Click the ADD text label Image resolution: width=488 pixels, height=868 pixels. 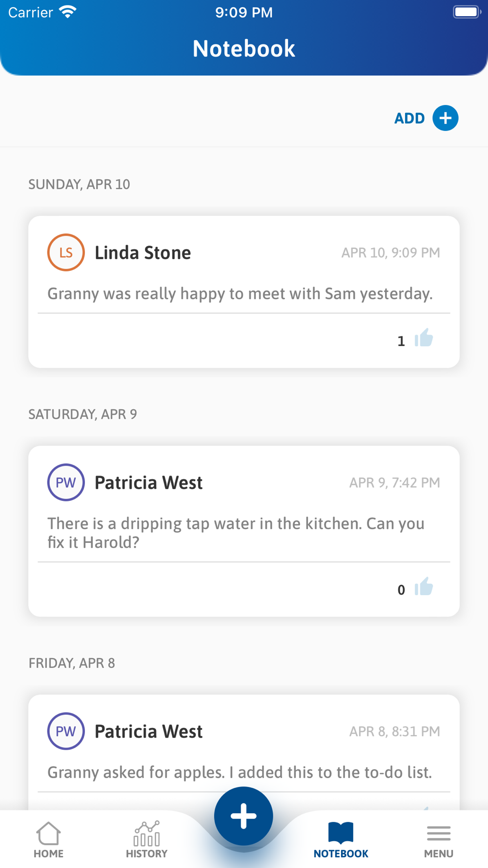coord(409,118)
